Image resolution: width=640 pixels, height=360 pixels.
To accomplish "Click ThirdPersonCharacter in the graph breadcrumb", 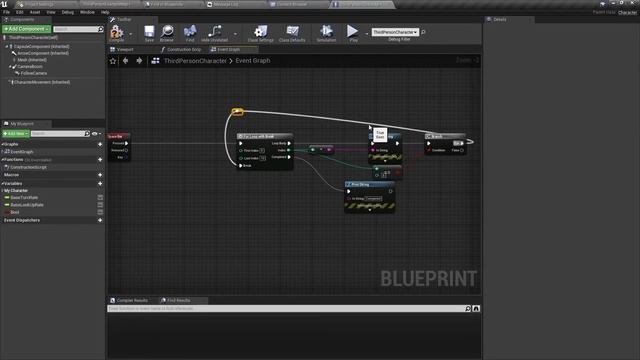I will click(x=195, y=61).
